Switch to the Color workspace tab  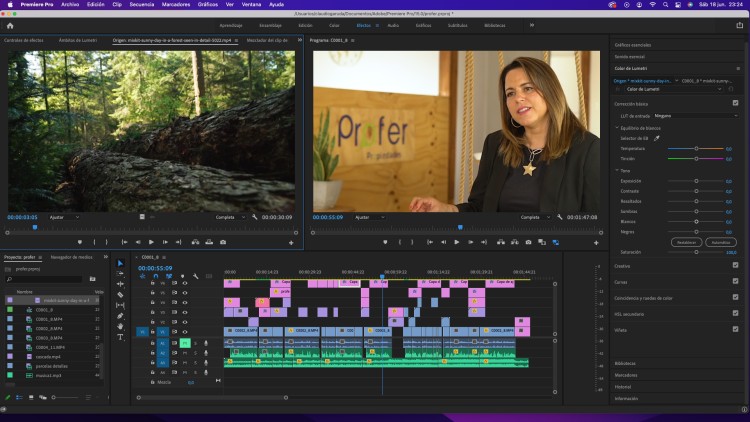334,25
